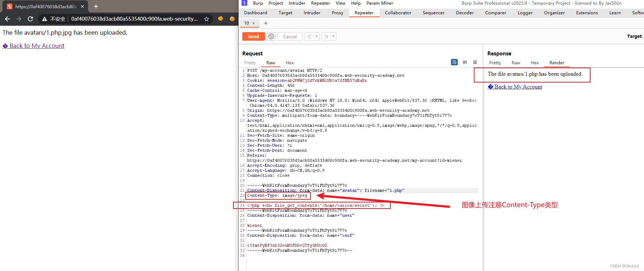Open the Help menu
The width and height of the screenshot is (644, 271).
(x=356, y=3)
